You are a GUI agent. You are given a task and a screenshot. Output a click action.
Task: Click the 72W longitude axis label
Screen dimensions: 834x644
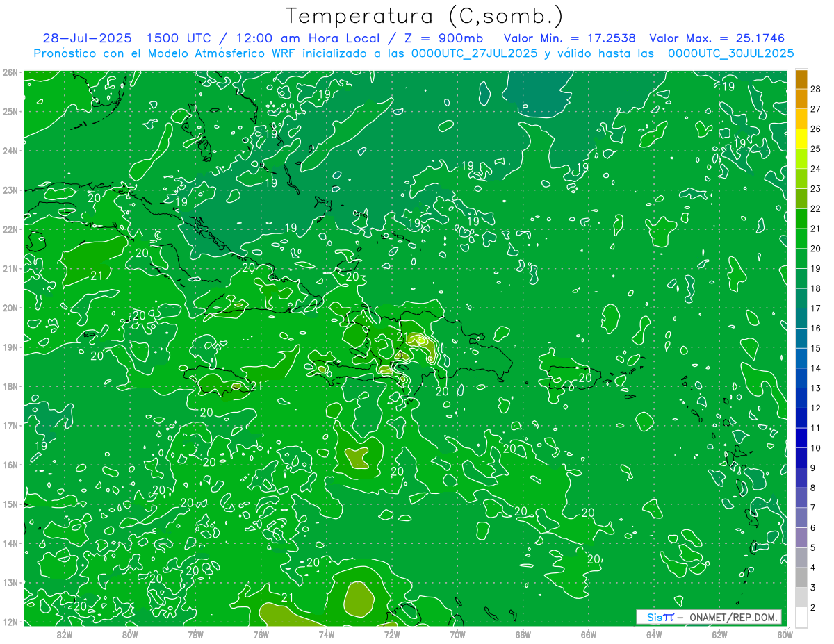pos(392,634)
